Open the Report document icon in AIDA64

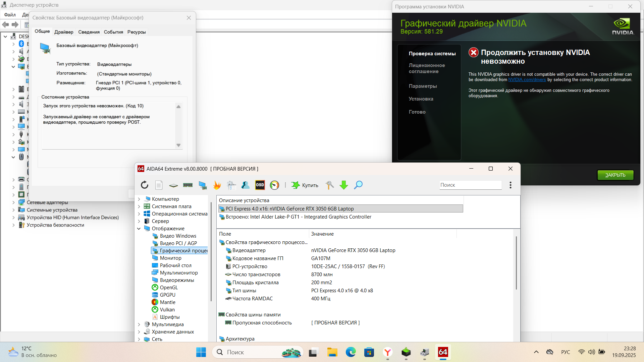[x=159, y=185]
